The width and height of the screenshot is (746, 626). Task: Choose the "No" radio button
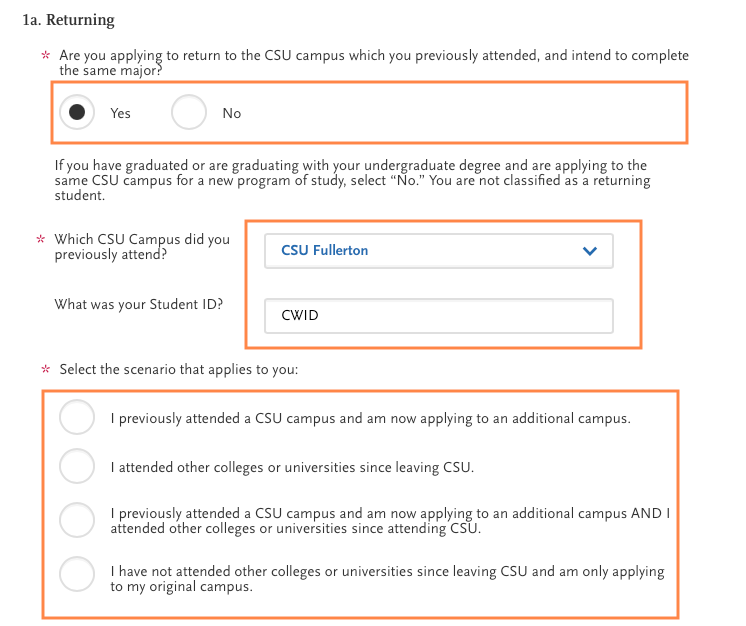[188, 113]
